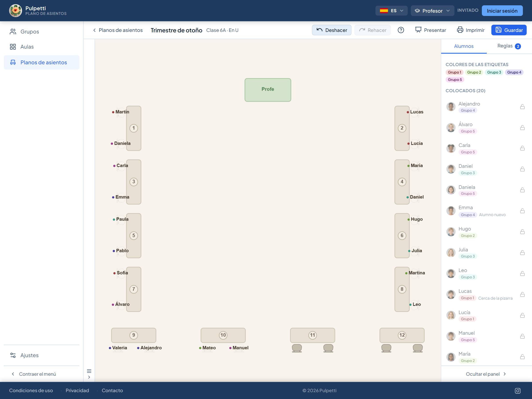Switch to the Alumnos tab
Image resolution: width=532 pixels, height=399 pixels.
pos(464,46)
